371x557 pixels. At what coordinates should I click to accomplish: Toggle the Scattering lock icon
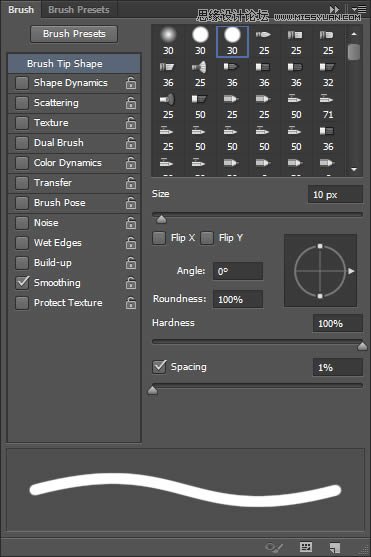(x=131, y=103)
